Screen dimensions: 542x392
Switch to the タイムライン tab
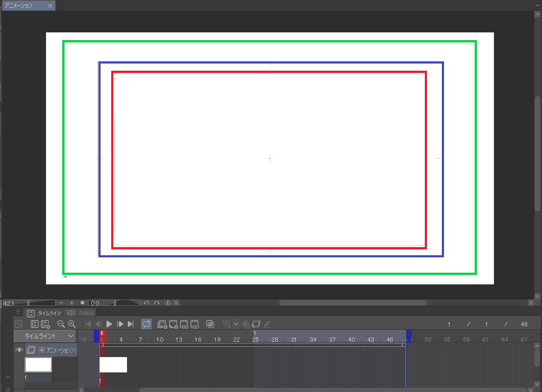pos(45,313)
